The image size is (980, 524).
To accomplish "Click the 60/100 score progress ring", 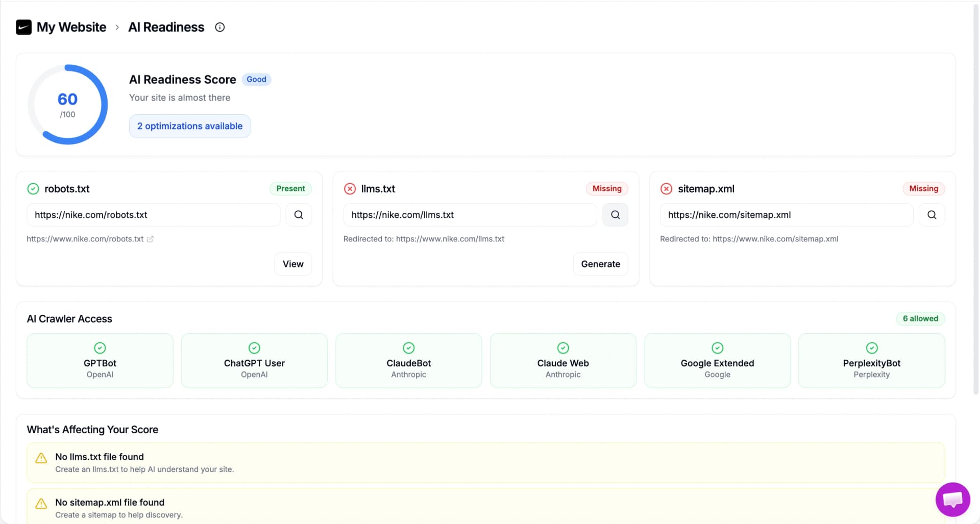I will (x=67, y=105).
